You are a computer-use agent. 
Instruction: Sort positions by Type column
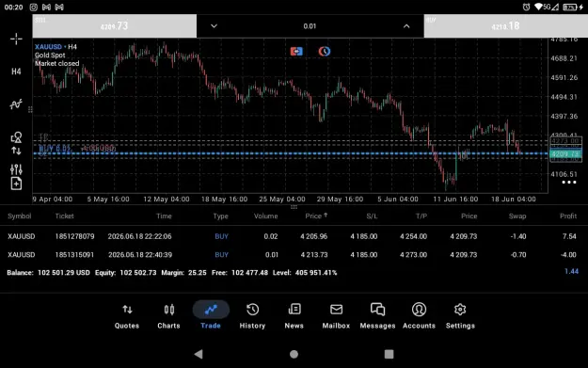[220, 216]
